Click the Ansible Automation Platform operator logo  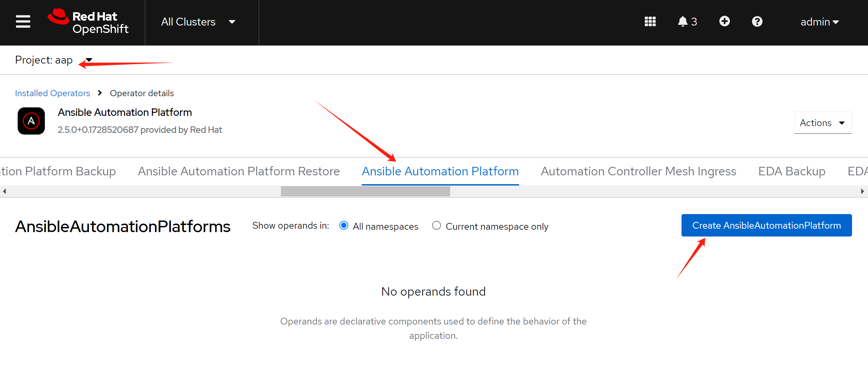tap(31, 121)
